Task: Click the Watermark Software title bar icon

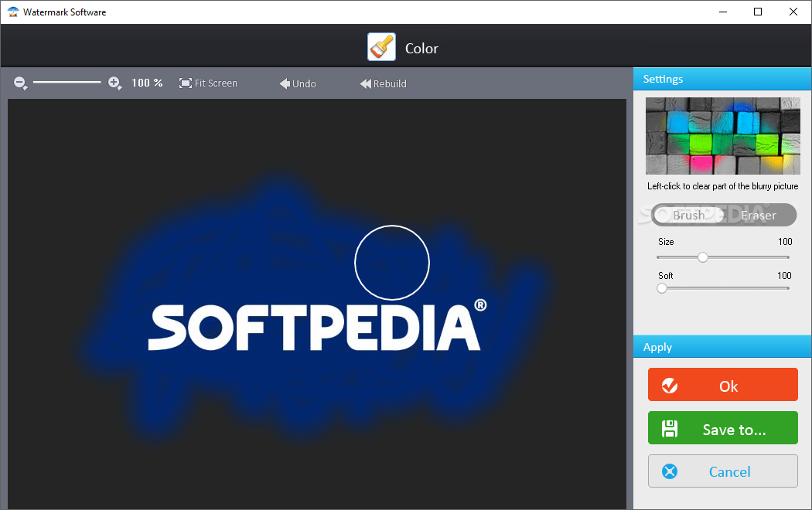Action: (x=13, y=12)
